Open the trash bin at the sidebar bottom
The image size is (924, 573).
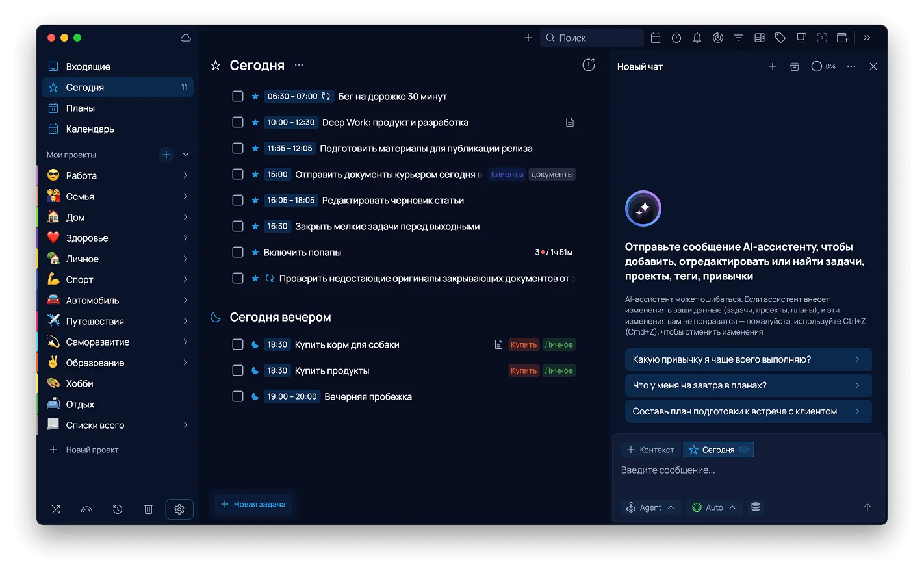[x=148, y=509]
